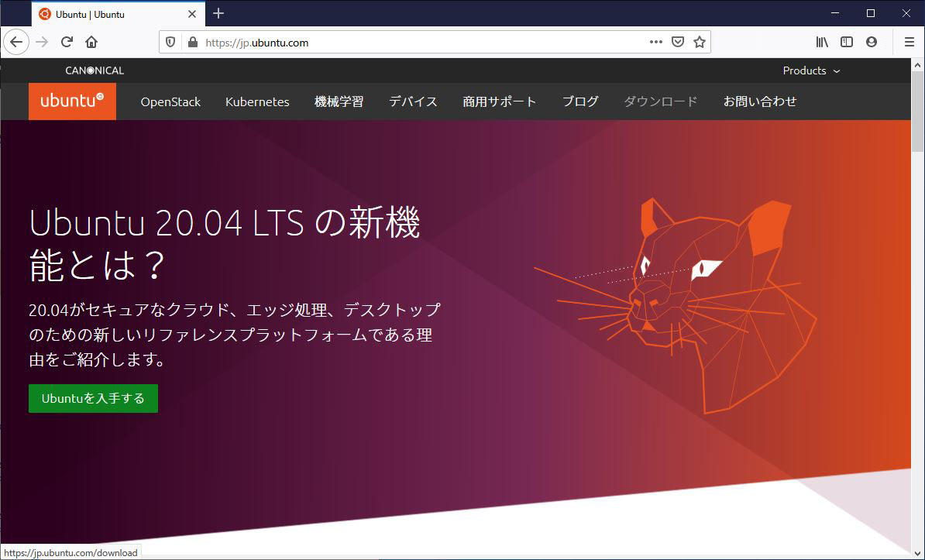Open page actions three-dot menu

pos(656,42)
